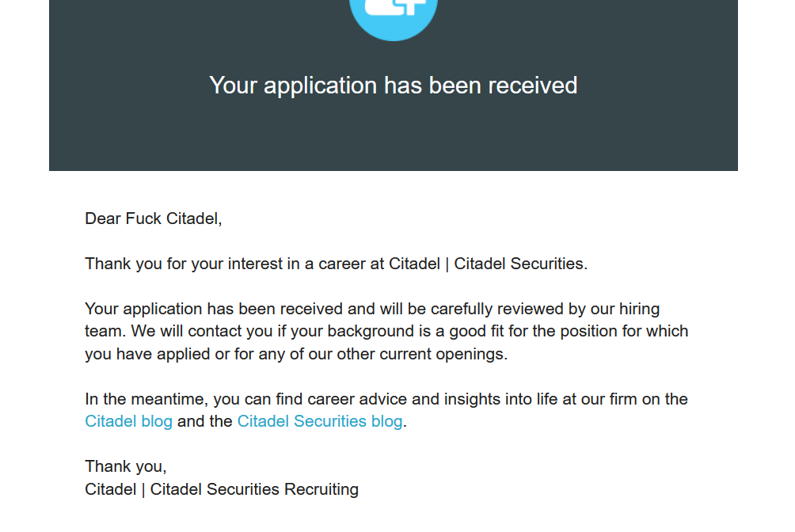Click the "Your application has been received" heading
The width and height of the screenshot is (795, 532).
(394, 85)
